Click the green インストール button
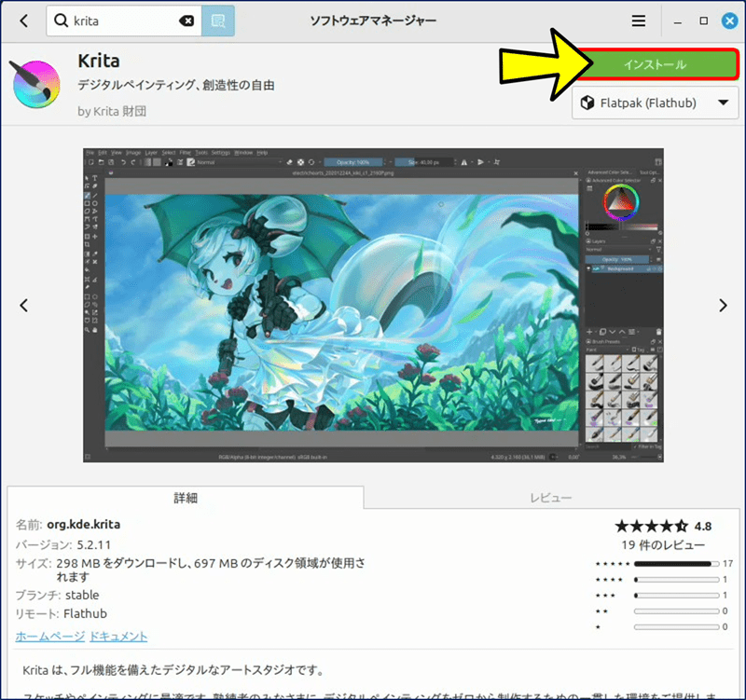The image size is (746, 700). click(x=654, y=64)
